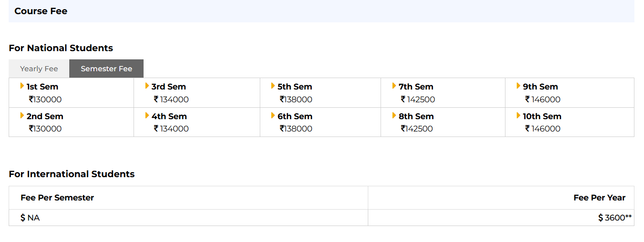Click the arrow icon beside 9th Sem
The width and height of the screenshot is (644, 242).
coord(519,86)
